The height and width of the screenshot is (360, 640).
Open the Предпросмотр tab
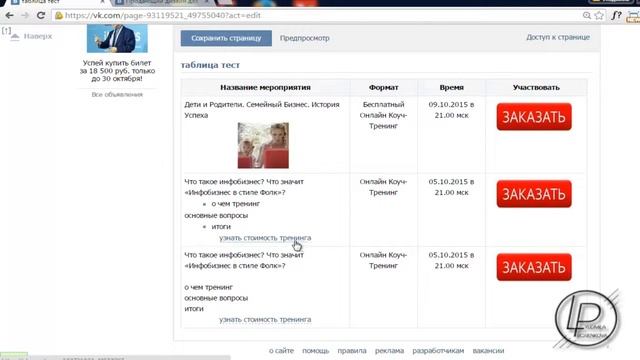pos(304,38)
